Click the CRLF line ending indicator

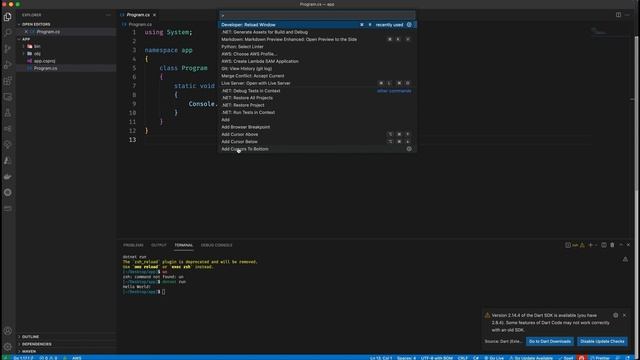(462, 358)
